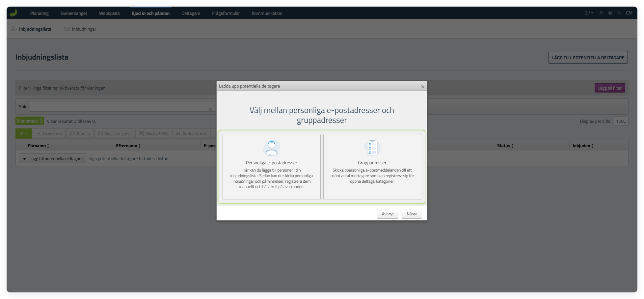Viewport: 644px width, 299px height.
Task: Select the Personliga e-postadresser card
Action: tap(272, 167)
